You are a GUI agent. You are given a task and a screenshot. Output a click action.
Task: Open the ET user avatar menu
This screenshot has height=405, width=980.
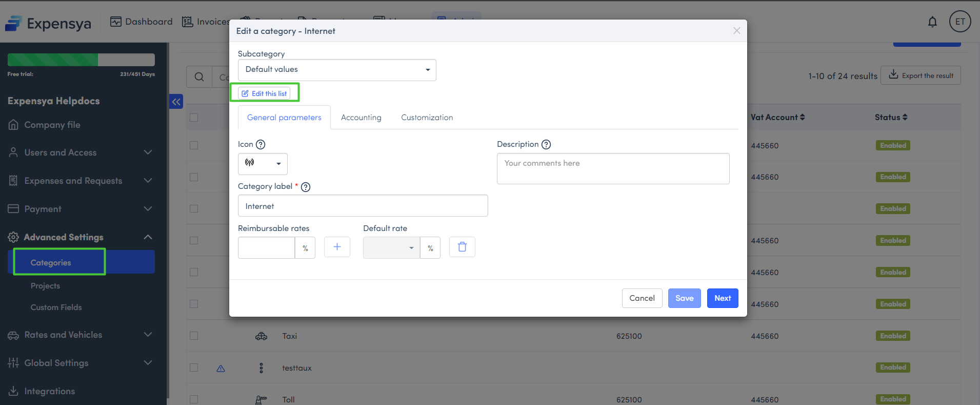coord(959,22)
